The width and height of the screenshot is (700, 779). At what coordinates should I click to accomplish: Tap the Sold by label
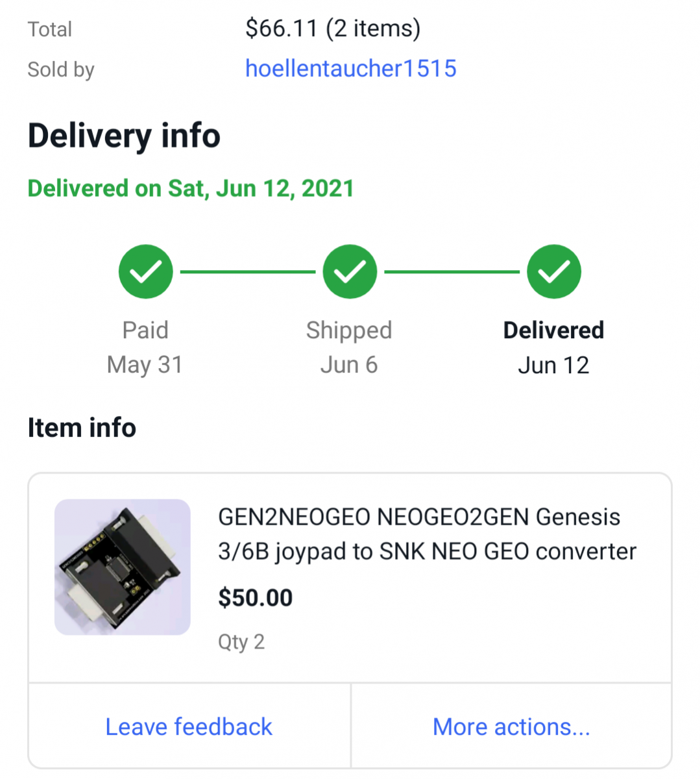[x=61, y=69]
